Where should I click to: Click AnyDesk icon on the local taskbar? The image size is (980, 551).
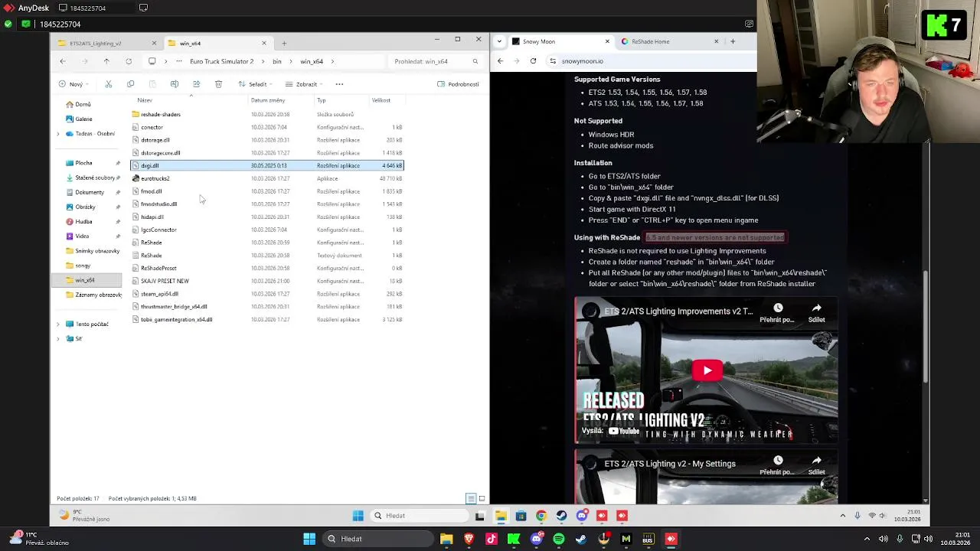coord(671,539)
